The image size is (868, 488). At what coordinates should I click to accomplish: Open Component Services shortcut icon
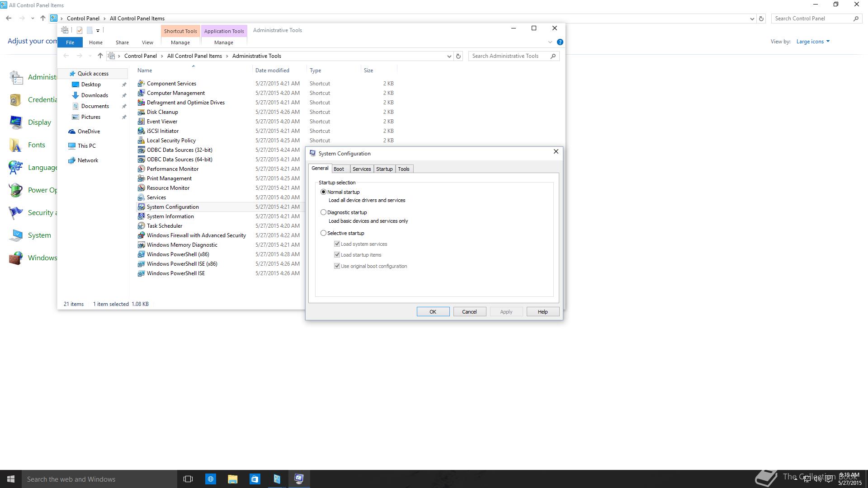[141, 84]
